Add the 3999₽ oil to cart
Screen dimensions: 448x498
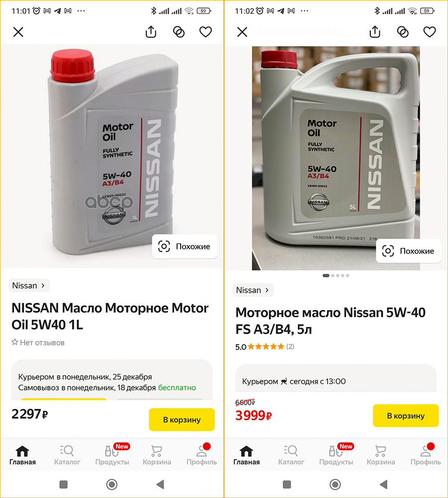[406, 415]
